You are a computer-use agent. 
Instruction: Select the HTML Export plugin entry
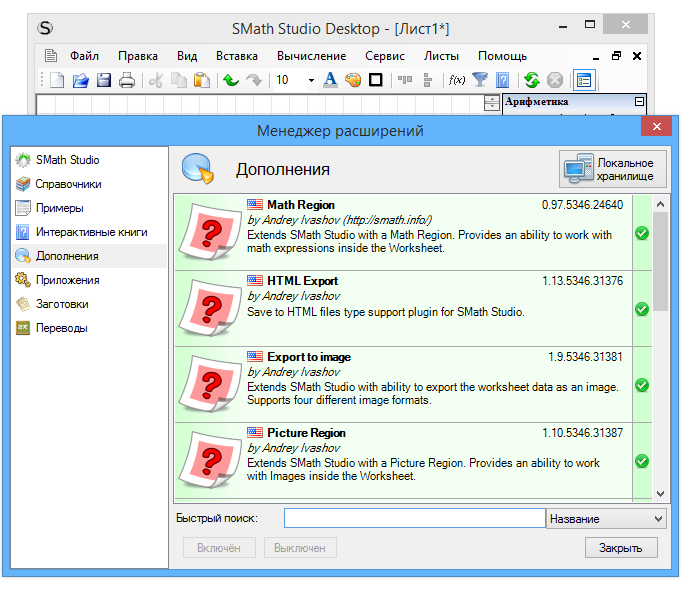(413, 309)
